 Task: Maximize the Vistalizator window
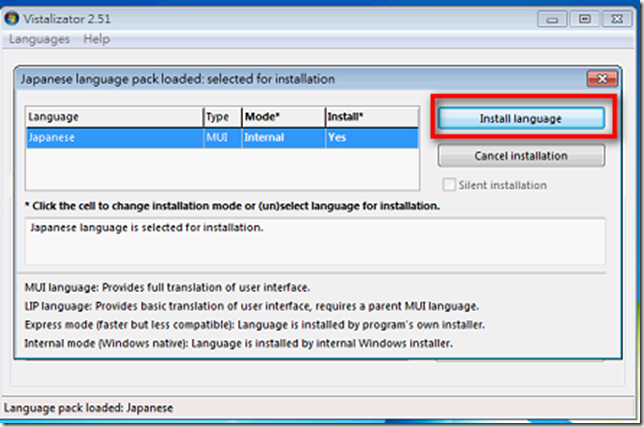585,19
